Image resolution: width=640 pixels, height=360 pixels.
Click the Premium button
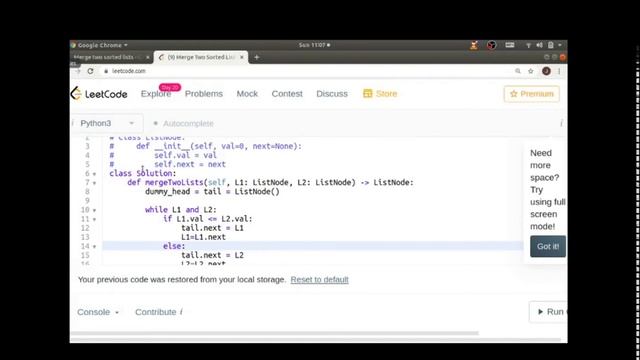[x=531, y=94]
